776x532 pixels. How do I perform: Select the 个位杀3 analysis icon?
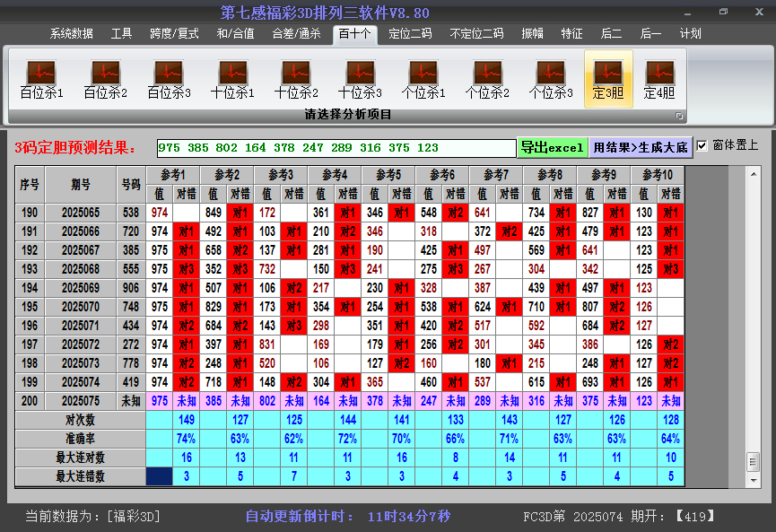click(x=550, y=79)
